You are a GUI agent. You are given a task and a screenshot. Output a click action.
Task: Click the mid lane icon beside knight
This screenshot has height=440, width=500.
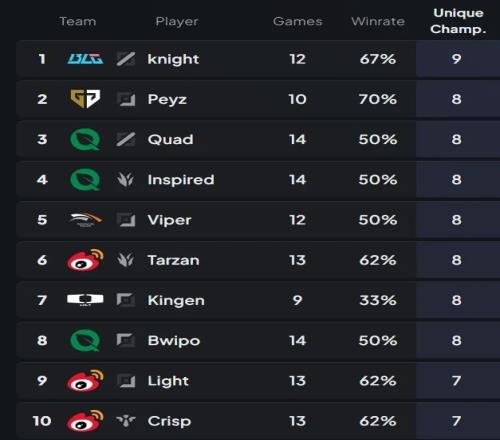coord(126,59)
